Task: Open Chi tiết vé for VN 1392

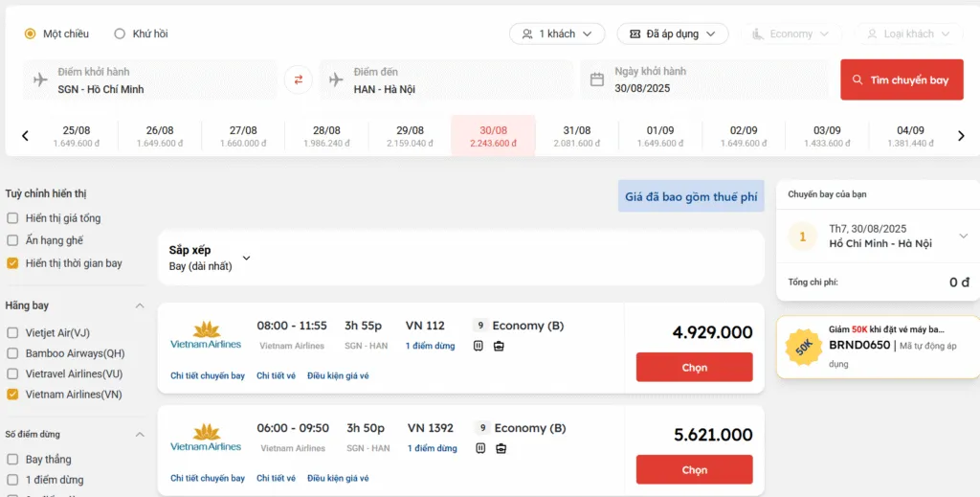Action: pyautogui.click(x=277, y=478)
